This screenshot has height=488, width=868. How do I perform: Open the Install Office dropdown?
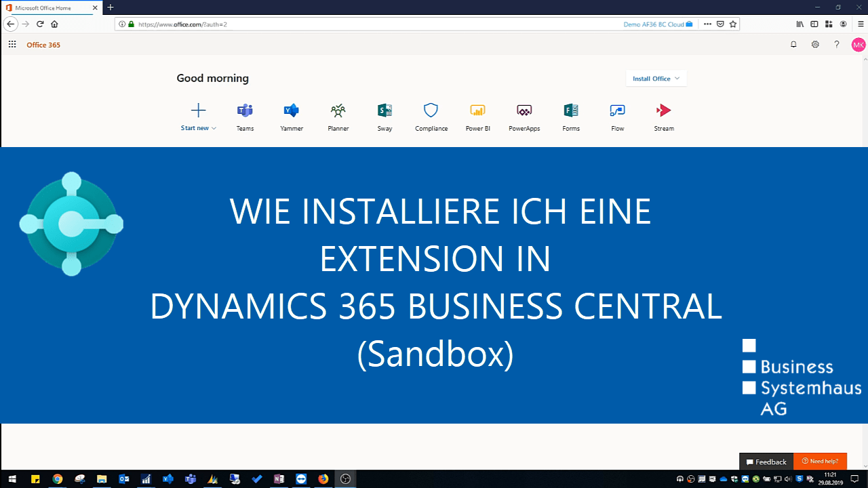click(x=655, y=78)
